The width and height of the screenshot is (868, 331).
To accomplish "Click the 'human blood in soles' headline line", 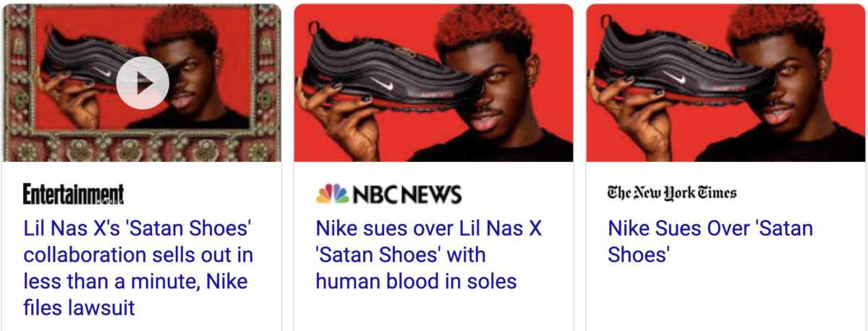I will pyautogui.click(x=417, y=281).
